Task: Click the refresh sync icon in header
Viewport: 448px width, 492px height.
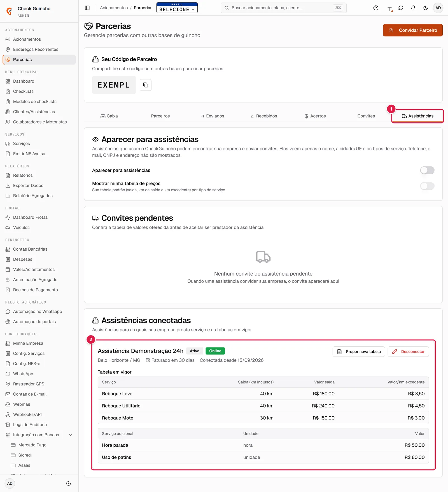Action: [401, 8]
